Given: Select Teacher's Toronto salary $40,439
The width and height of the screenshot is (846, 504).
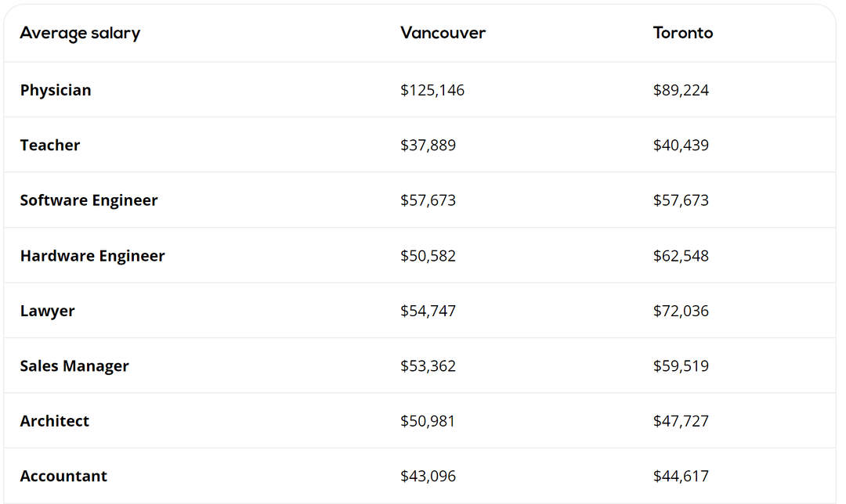Looking at the screenshot, I should tap(681, 145).
